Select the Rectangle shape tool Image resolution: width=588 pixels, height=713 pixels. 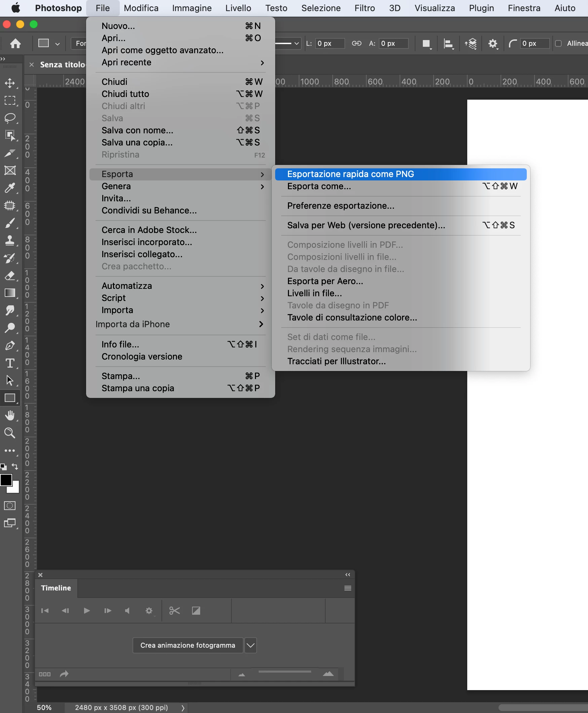pos(10,398)
